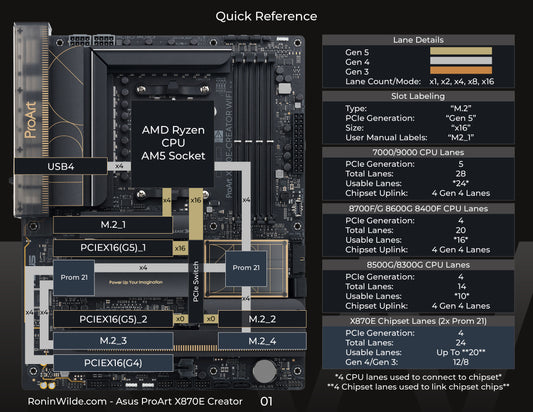Click the "Slot Labeling" header

(x=418, y=96)
